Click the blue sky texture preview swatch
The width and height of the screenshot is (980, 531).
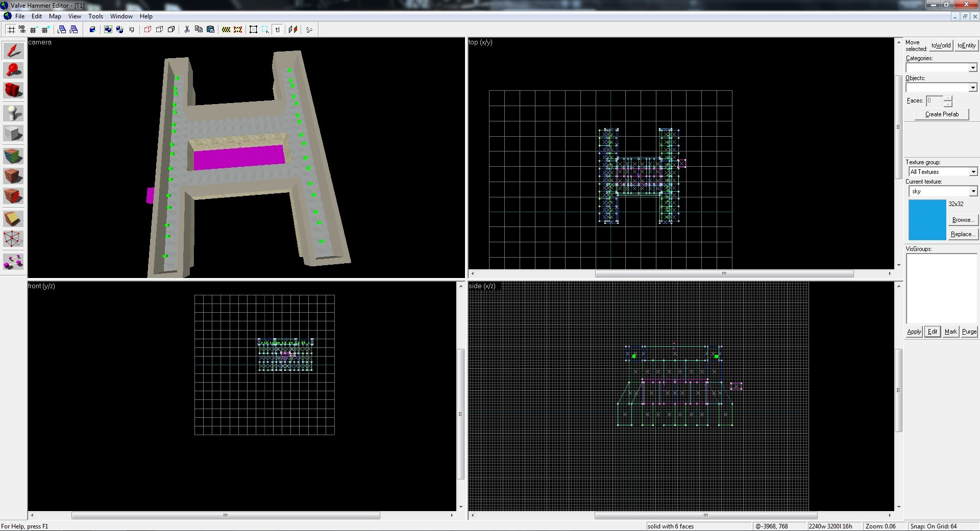click(926, 220)
